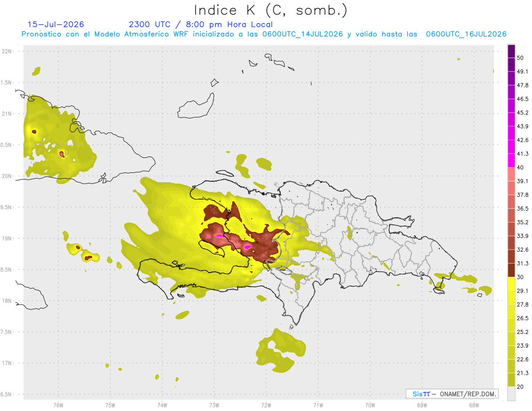
Task: Click the 68W longitude axis label
Action: (473, 405)
